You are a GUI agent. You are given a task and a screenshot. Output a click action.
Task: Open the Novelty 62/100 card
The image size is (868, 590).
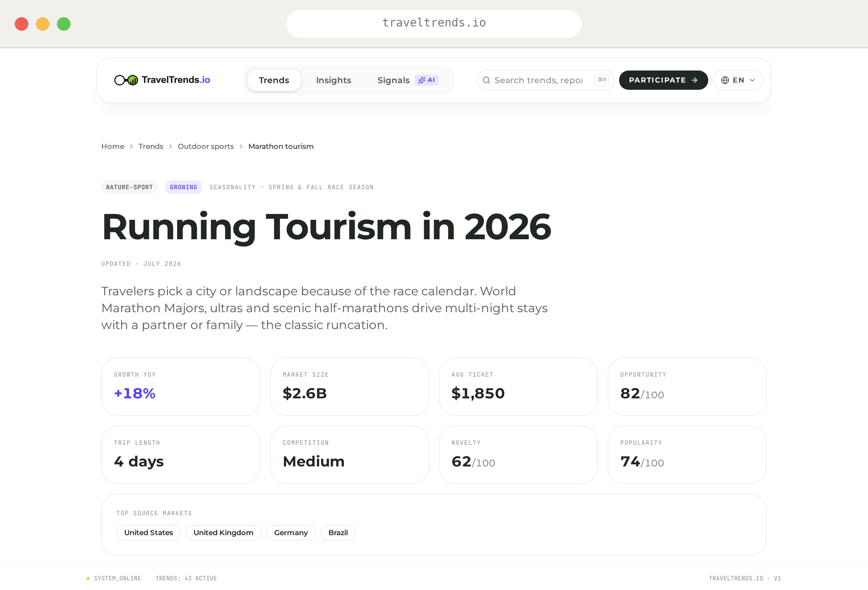click(x=518, y=454)
